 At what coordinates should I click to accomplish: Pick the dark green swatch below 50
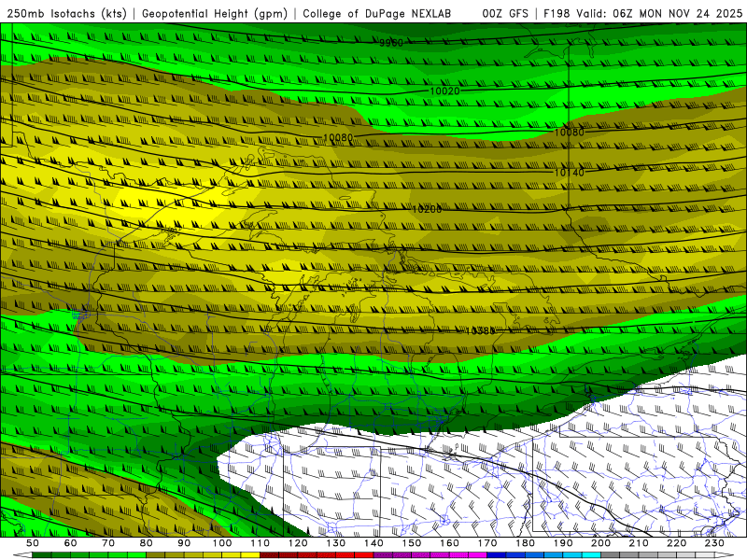(x=42, y=555)
